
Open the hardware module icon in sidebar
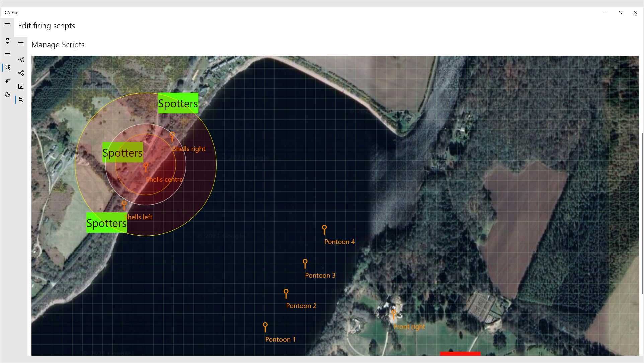7,54
